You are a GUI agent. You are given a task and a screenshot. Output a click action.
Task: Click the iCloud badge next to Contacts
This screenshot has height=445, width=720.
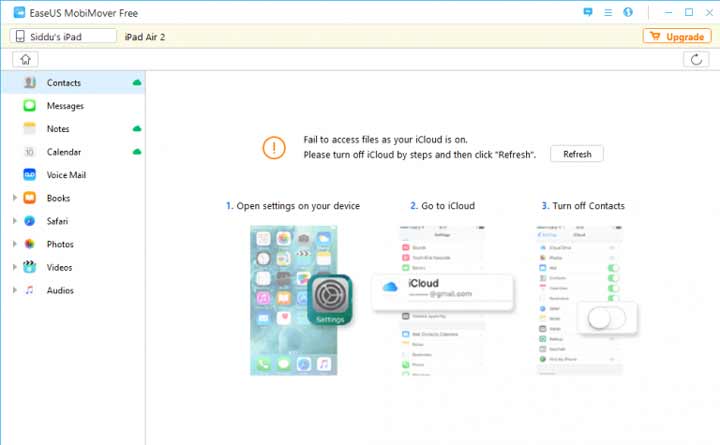(137, 83)
